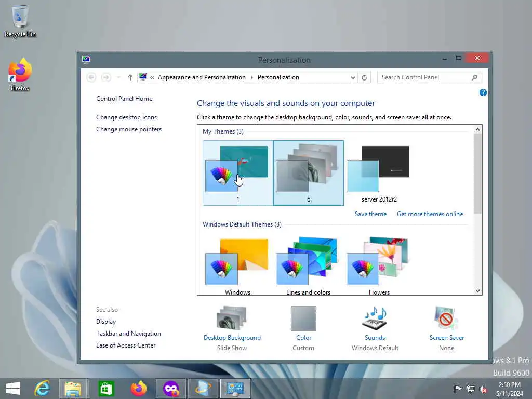
Task: Open Change desktop icons
Action: [x=127, y=117]
